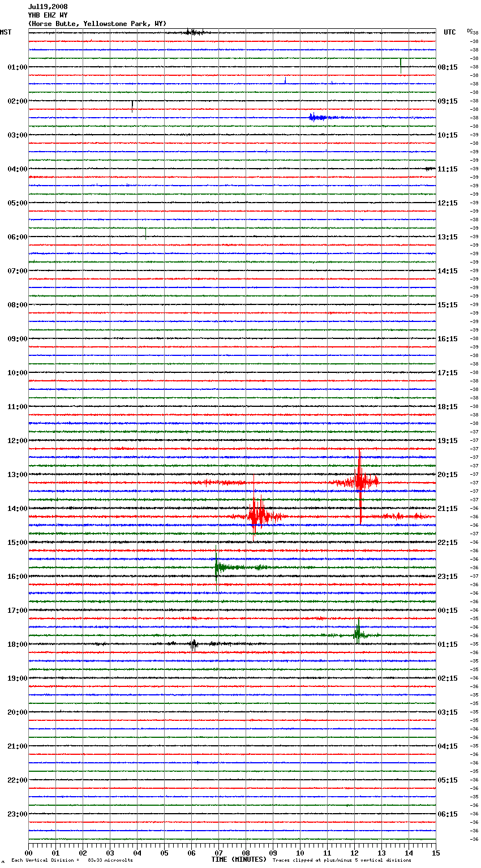Click the 13:15 UTC time label
The width and height of the screenshot is (481, 868).
click(448, 237)
